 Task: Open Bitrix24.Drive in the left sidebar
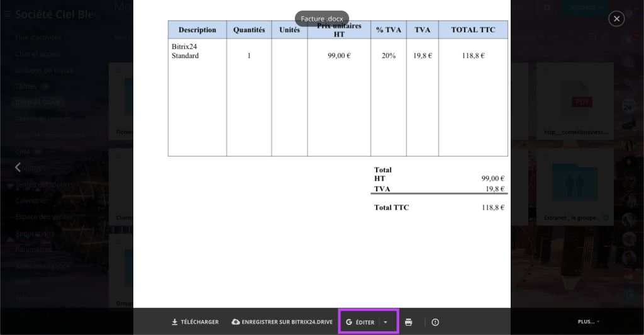coord(37,102)
